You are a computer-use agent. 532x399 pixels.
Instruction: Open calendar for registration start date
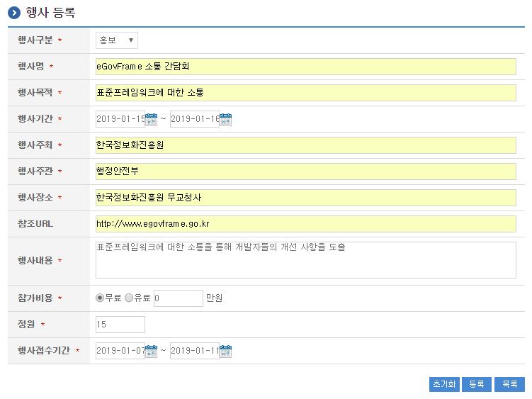tap(151, 351)
